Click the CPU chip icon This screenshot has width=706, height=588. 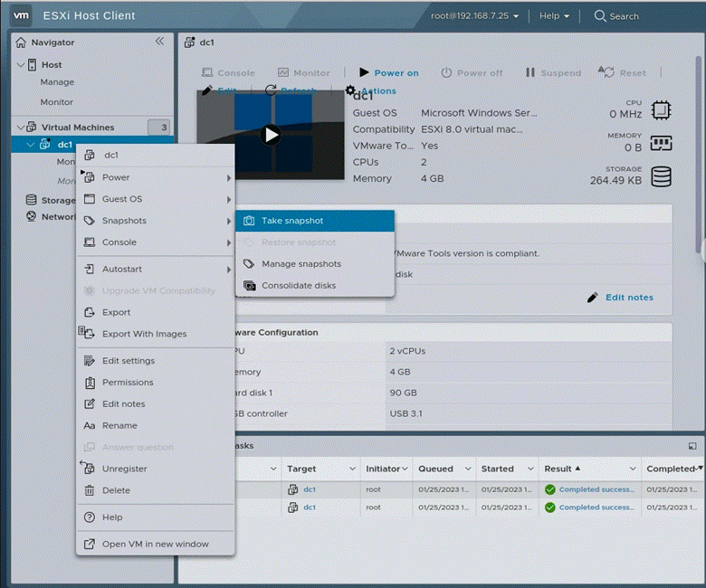tap(661, 110)
